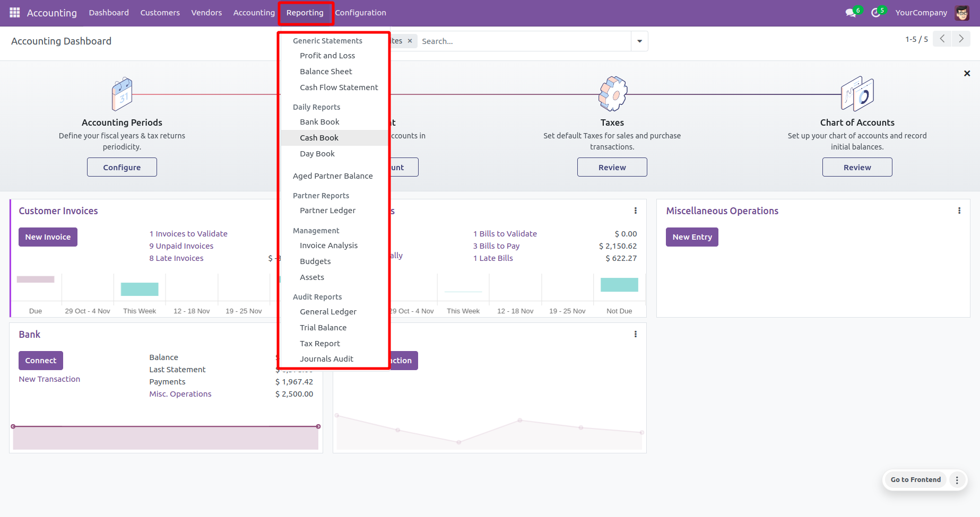
Task: Open the activities clock icon
Action: coord(875,13)
